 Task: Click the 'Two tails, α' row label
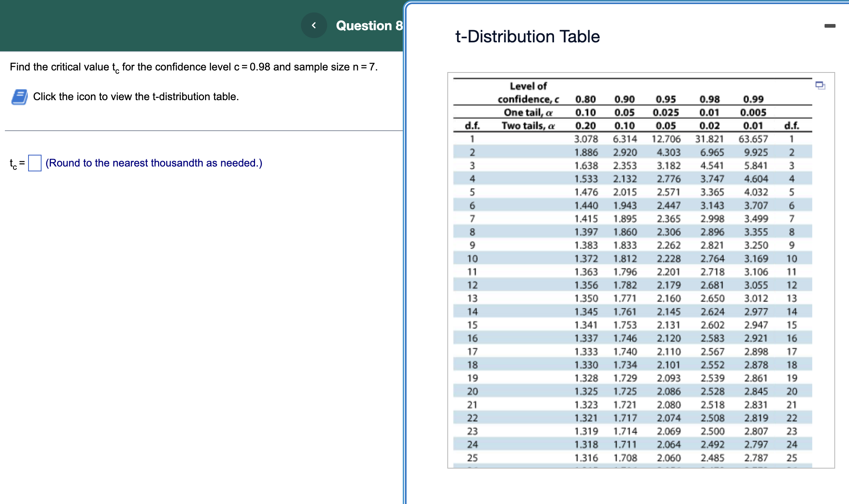pyautogui.click(x=528, y=126)
